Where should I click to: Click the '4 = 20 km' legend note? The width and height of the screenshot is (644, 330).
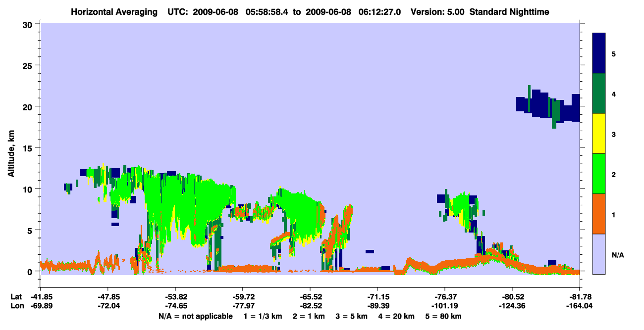397,316
